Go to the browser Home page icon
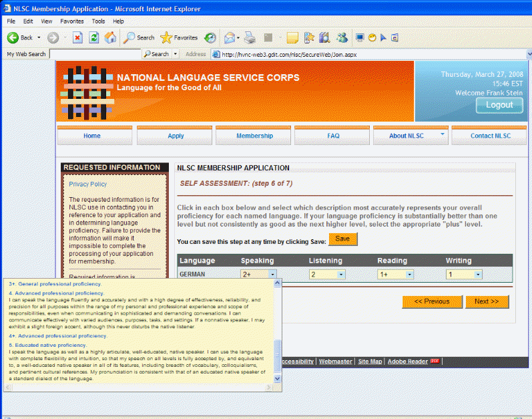Screen dimensions: 532x419 pyautogui.click(x=110, y=37)
